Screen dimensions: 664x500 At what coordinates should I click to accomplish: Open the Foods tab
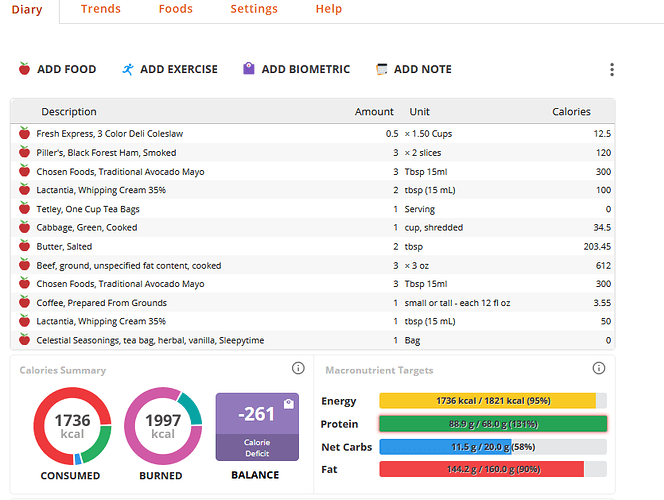[x=176, y=9]
